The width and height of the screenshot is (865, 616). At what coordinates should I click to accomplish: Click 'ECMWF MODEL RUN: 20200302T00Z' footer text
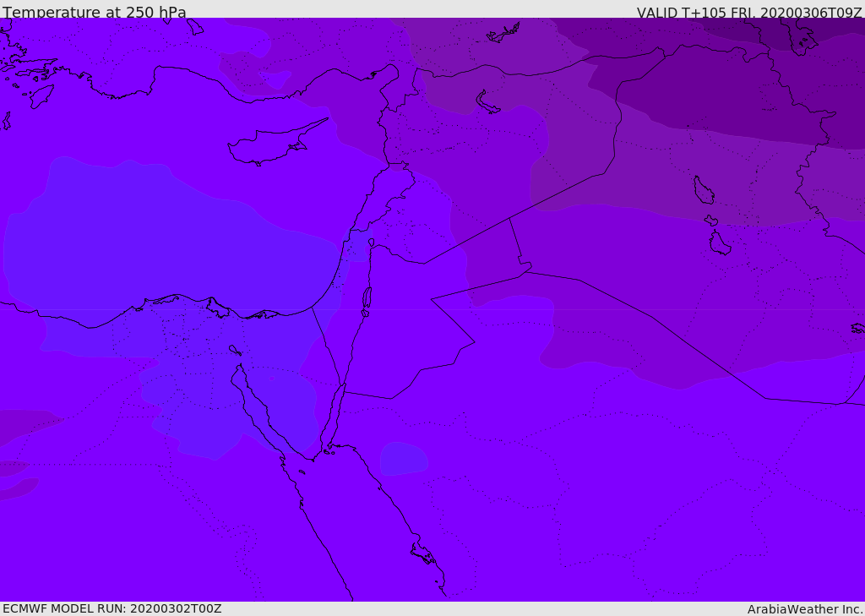pyautogui.click(x=112, y=609)
